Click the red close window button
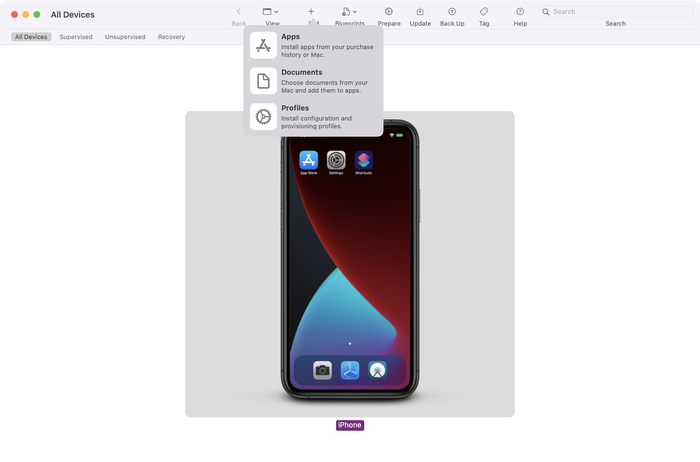Viewport: 700px width, 462px height. (14, 15)
